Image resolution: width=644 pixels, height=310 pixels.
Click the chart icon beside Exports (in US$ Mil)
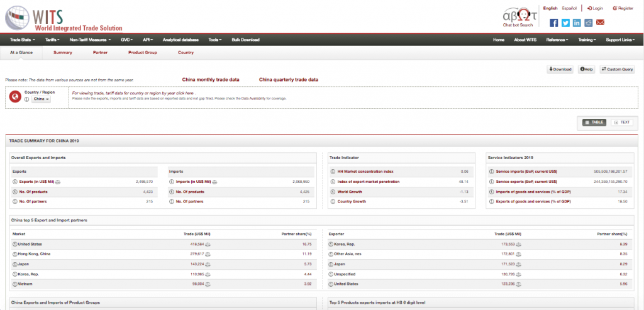[58, 182]
